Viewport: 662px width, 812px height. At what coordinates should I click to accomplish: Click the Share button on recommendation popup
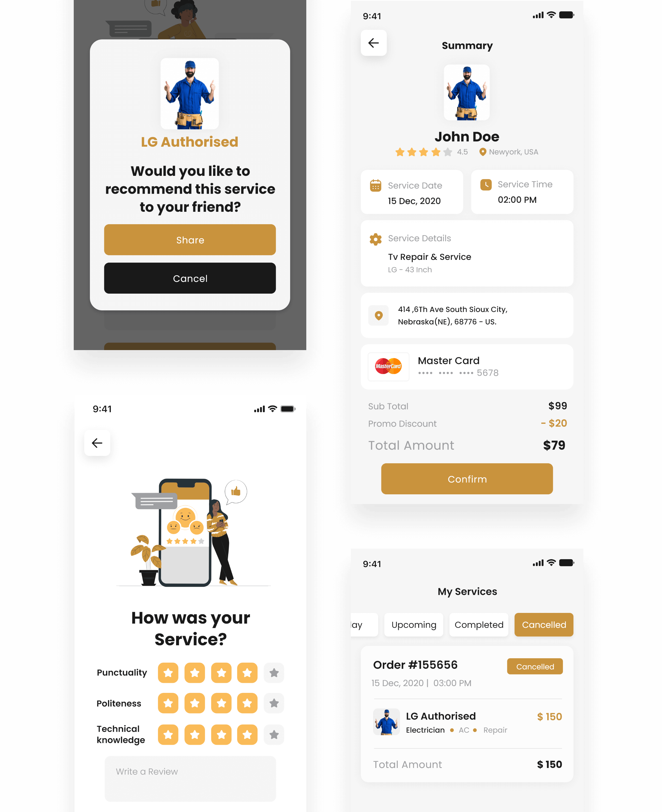point(190,239)
